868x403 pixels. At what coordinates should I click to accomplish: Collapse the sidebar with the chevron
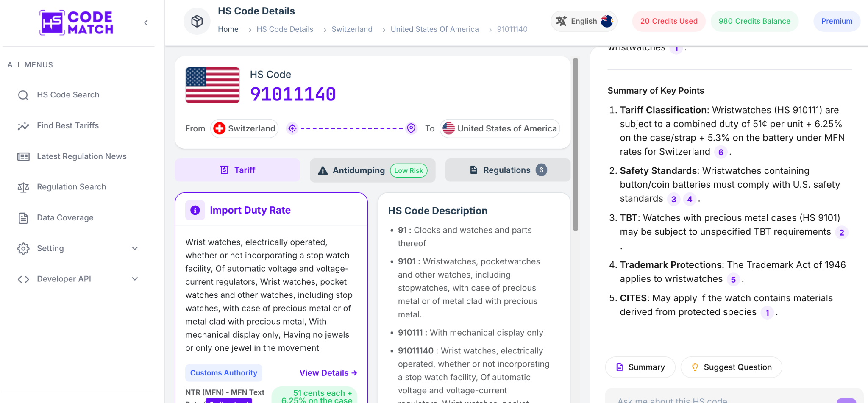tap(146, 23)
